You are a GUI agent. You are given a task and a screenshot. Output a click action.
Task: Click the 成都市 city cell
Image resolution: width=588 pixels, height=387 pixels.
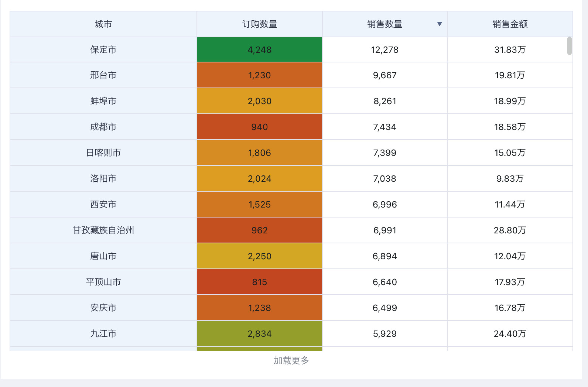pyautogui.click(x=103, y=127)
